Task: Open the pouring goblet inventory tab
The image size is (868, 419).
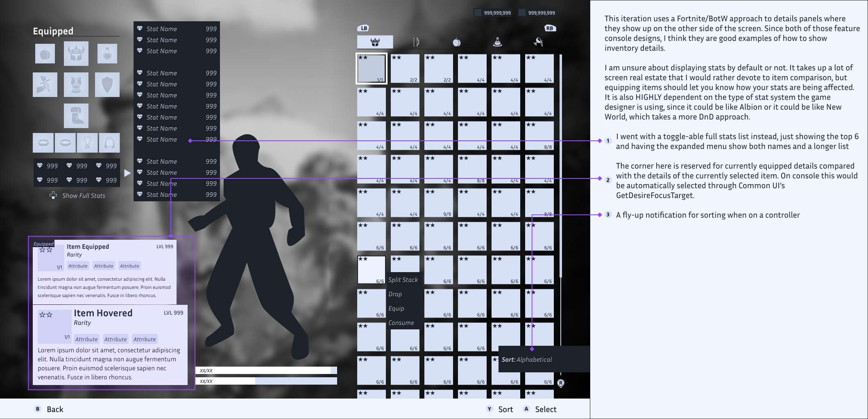Action: pyautogui.click(x=538, y=42)
